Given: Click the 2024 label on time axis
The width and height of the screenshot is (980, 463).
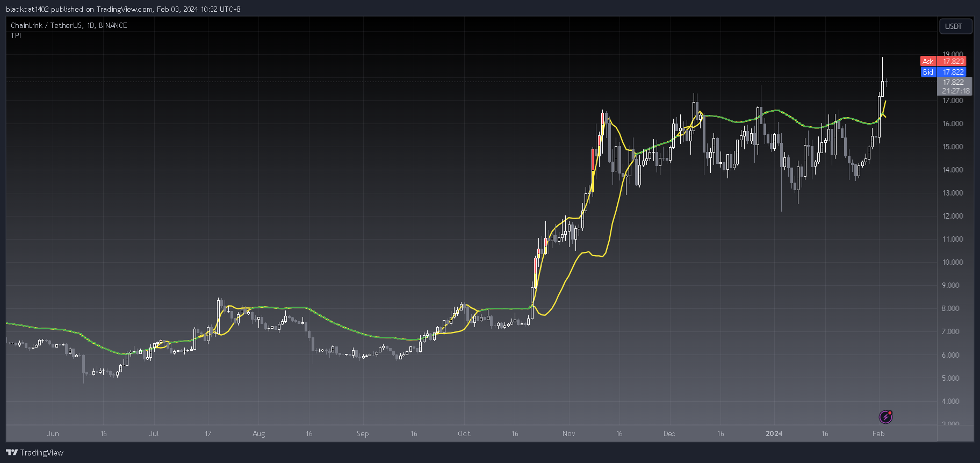Looking at the screenshot, I should pos(774,433).
